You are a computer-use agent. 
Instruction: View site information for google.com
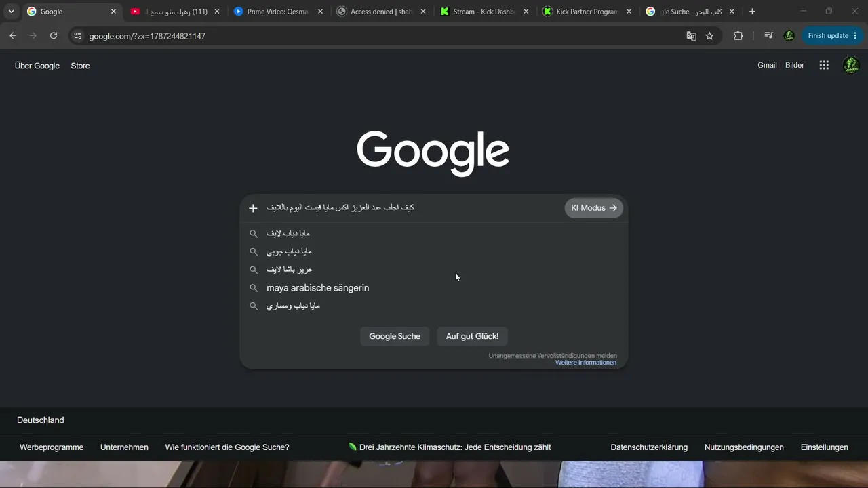pos(78,36)
